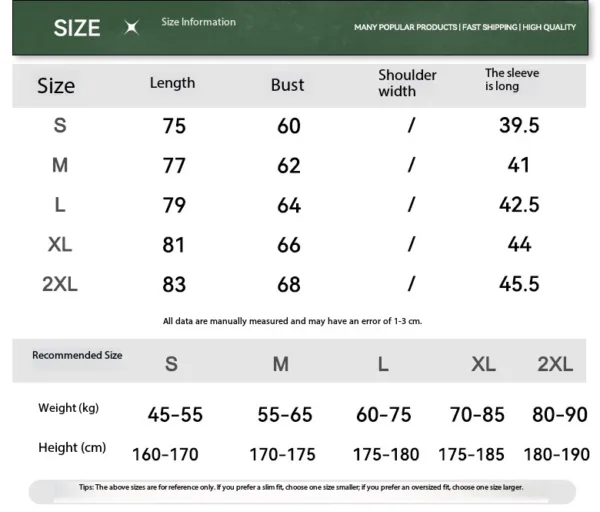Screen dimensions: 600x512
Task: Select the Size Information banner text
Action: [x=198, y=22]
